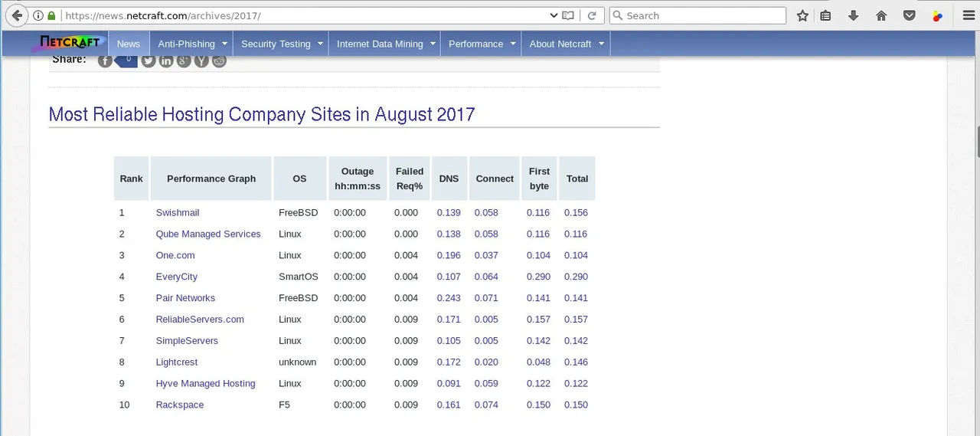Open the Rackspace performance graph
This screenshot has height=436, width=980.
pyautogui.click(x=180, y=405)
